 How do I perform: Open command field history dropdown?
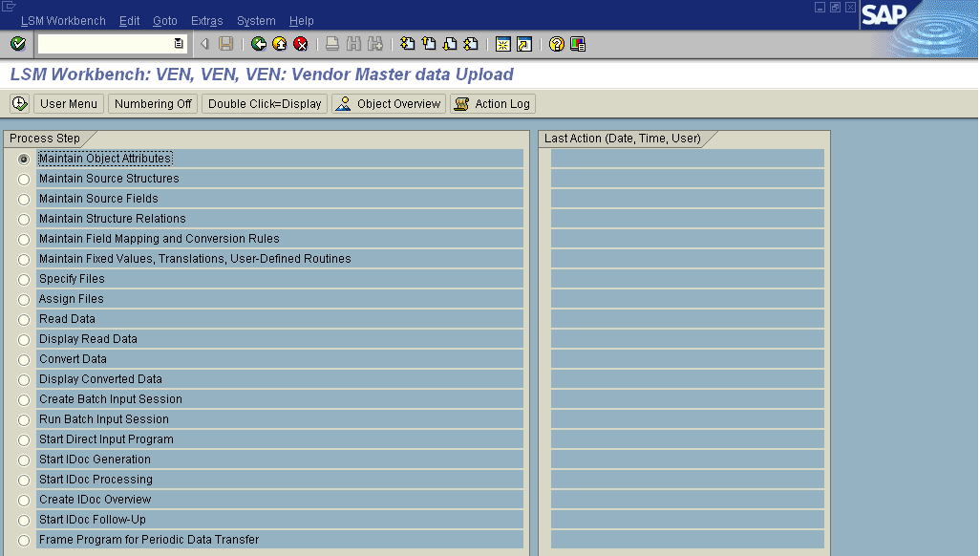[x=179, y=44]
